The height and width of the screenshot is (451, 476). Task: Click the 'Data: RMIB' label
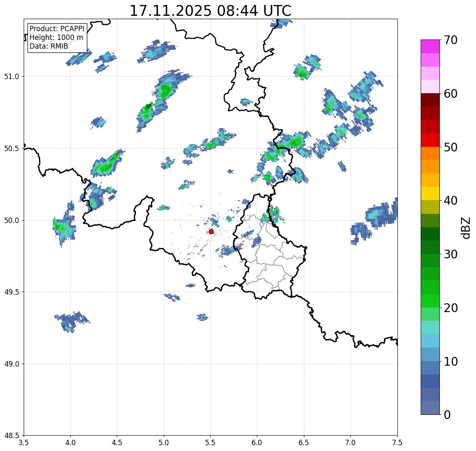click(x=49, y=46)
